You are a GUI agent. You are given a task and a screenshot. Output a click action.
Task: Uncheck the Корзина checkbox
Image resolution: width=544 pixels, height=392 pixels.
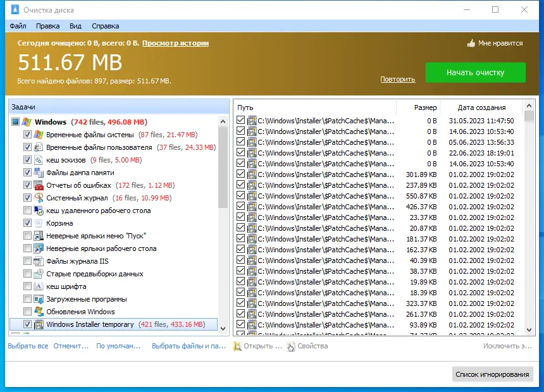click(27, 223)
